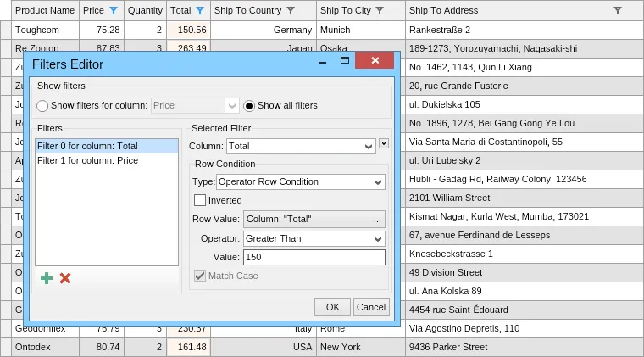Select 'Filter 0 for column: Total' item
The height and width of the screenshot is (357, 644).
tap(87, 147)
